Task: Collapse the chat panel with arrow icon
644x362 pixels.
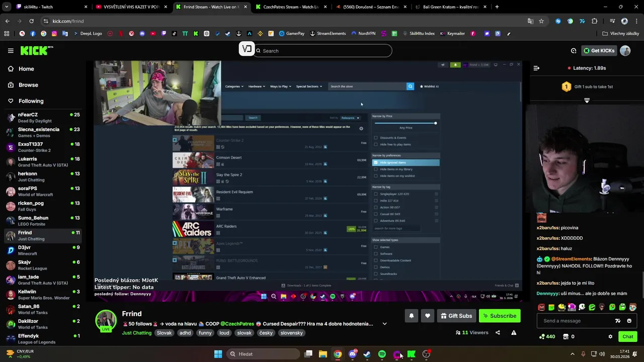Action: click(x=536, y=68)
